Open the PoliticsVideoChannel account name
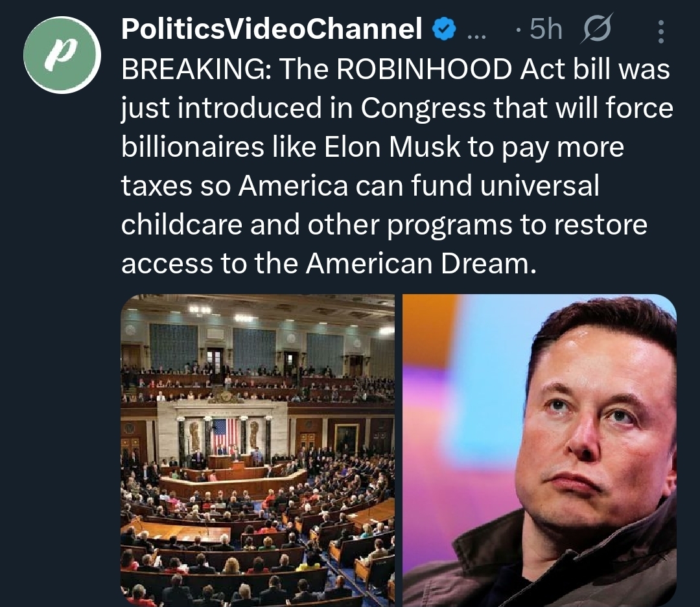This screenshot has width=700, height=607. [x=272, y=29]
